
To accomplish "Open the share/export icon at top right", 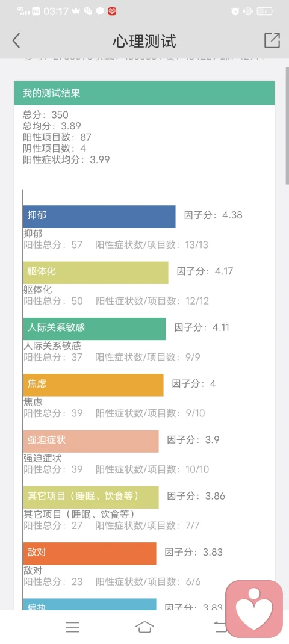I will tap(272, 40).
